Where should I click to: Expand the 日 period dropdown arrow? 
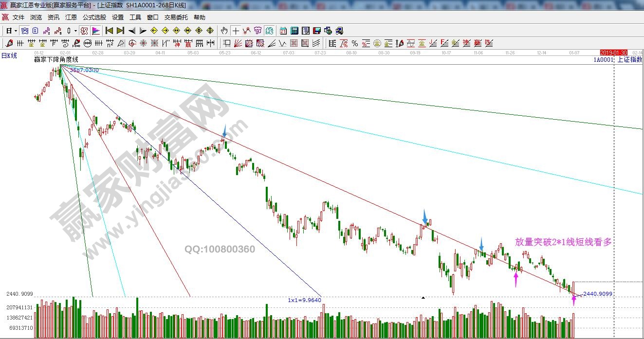[16, 31]
